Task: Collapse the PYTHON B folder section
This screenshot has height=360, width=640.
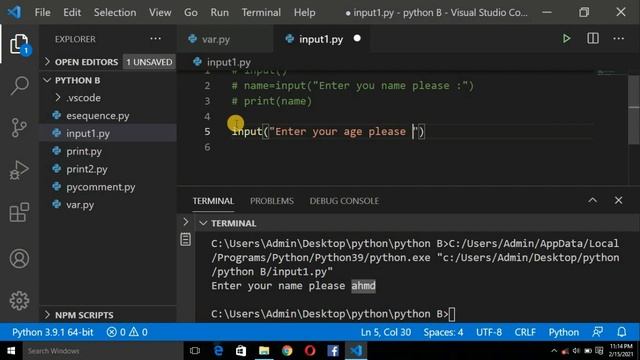Action: point(108,80)
